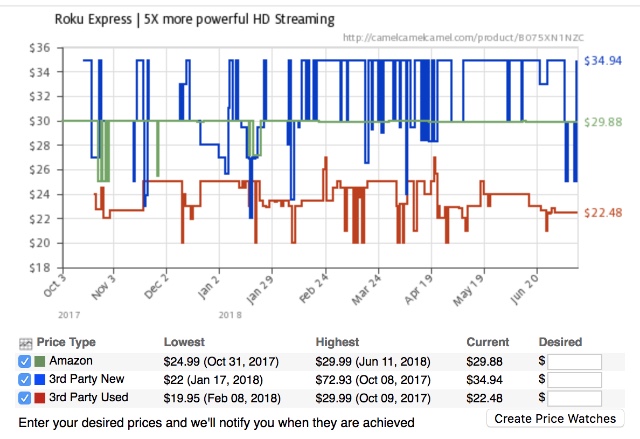Click the $34.94 current price label on chart
The height and width of the screenshot is (439, 640).
point(603,61)
